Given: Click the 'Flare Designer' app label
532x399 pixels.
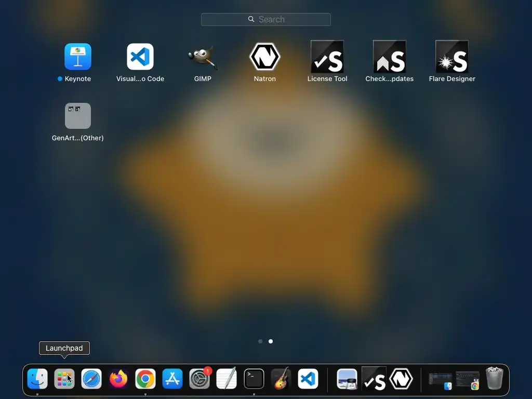Looking at the screenshot, I should (452, 79).
